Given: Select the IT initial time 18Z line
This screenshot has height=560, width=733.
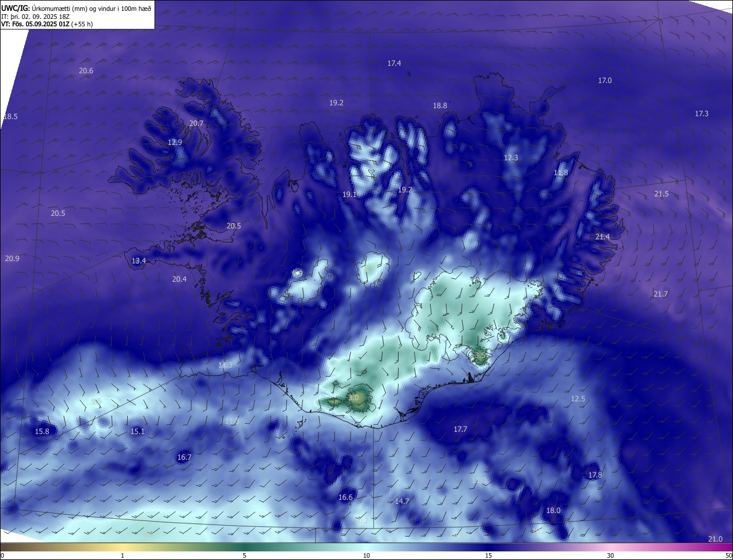Looking at the screenshot, I should point(36,16).
